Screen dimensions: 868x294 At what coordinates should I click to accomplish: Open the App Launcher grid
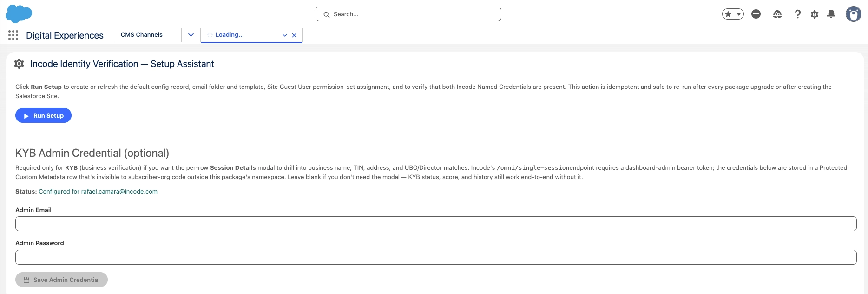(x=13, y=35)
